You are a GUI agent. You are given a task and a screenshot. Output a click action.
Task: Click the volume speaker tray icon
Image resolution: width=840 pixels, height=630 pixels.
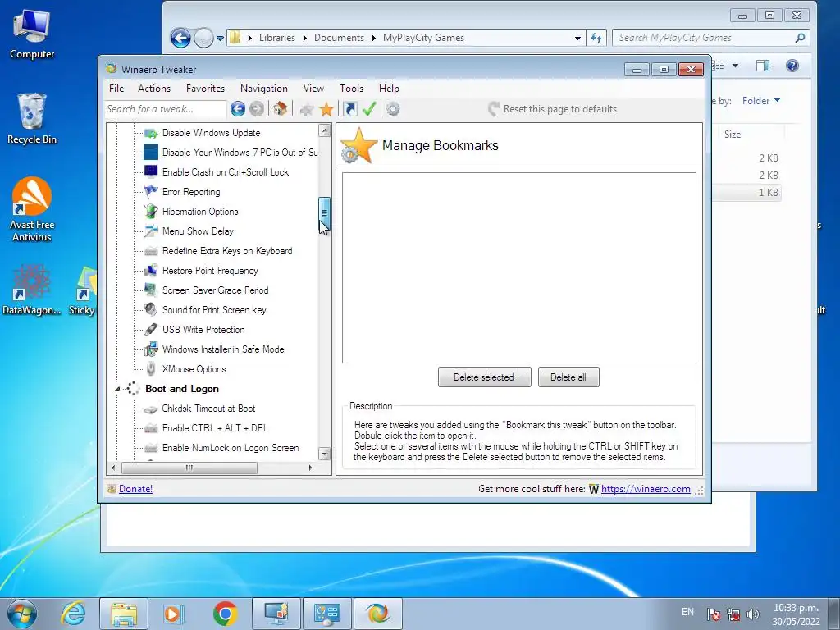coord(753,614)
